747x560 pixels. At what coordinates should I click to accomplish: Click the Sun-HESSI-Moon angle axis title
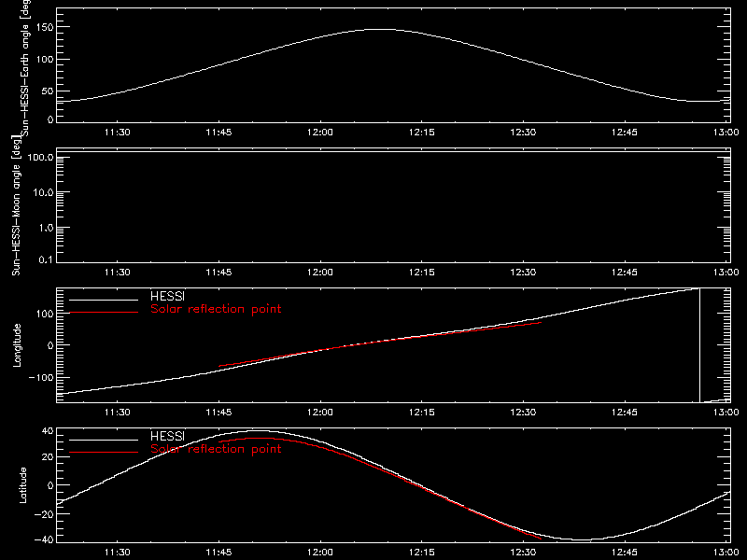[16, 206]
